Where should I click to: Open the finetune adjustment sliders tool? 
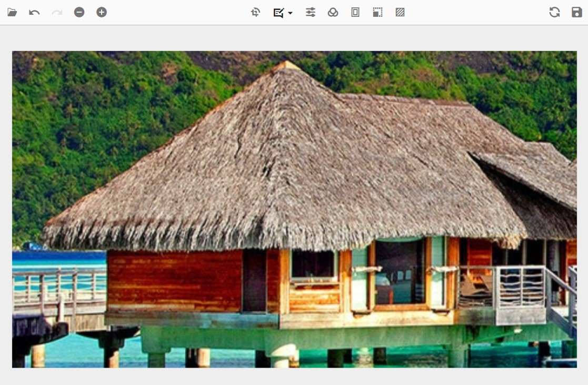click(x=311, y=12)
